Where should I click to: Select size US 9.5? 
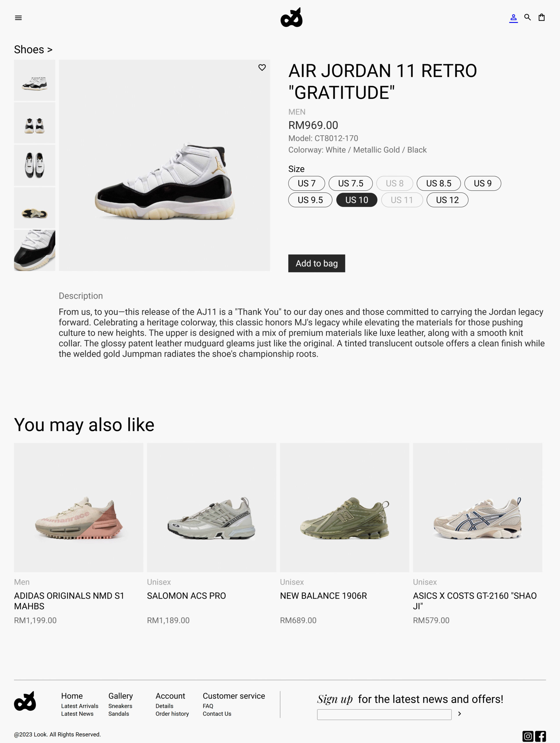coord(310,200)
